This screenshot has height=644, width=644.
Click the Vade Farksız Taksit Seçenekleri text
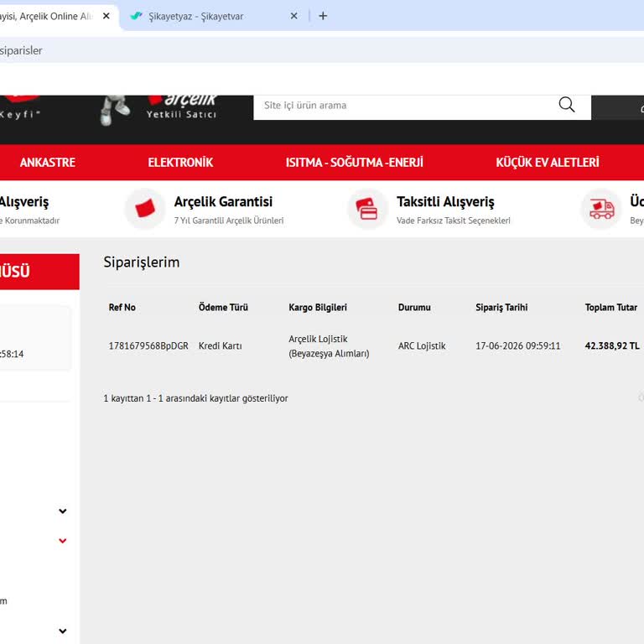pos(453,221)
